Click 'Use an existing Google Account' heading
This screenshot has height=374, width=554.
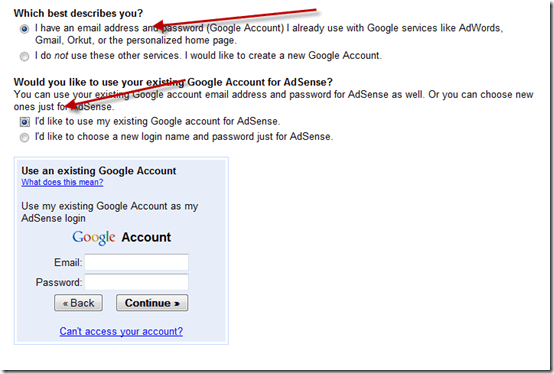point(99,171)
